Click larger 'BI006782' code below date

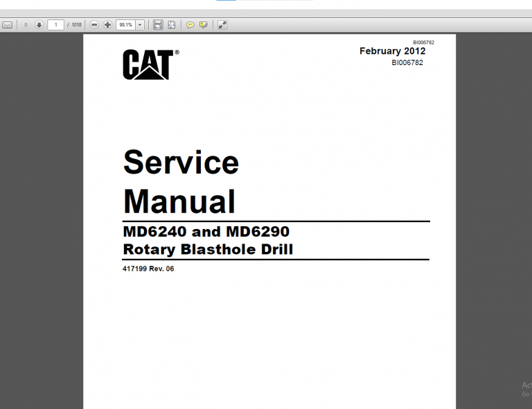(x=407, y=63)
